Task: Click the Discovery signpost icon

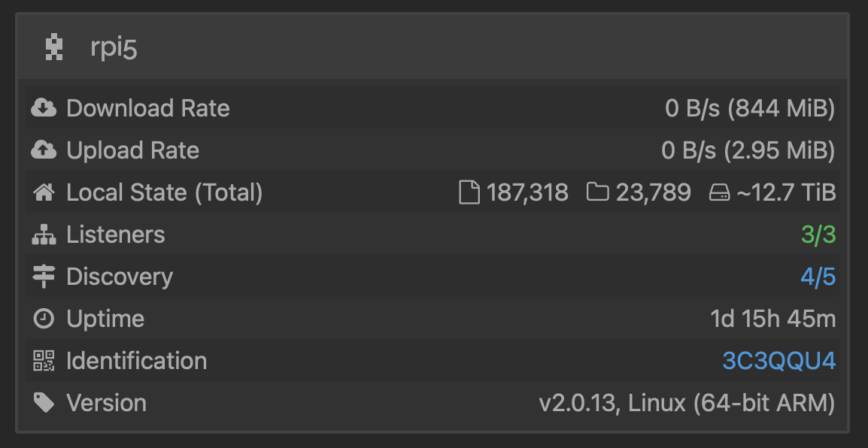Action: (44, 277)
